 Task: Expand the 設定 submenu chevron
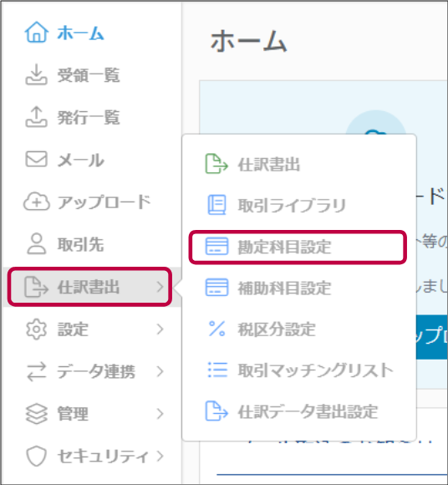tap(160, 329)
